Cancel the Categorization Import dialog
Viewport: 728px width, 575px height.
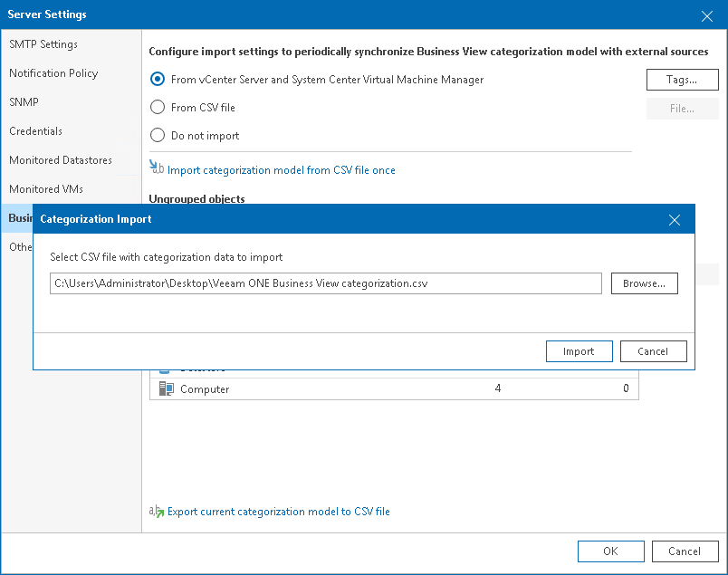pyautogui.click(x=652, y=351)
